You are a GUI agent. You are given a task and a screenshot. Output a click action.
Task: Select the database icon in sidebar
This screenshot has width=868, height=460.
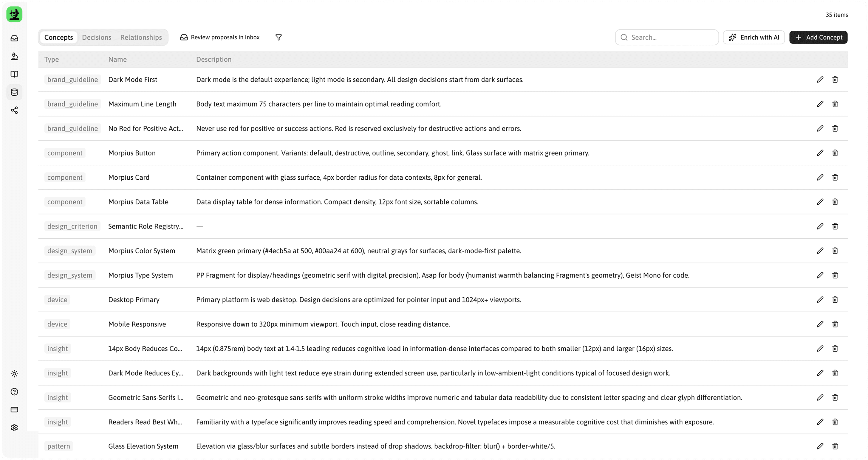[14, 92]
